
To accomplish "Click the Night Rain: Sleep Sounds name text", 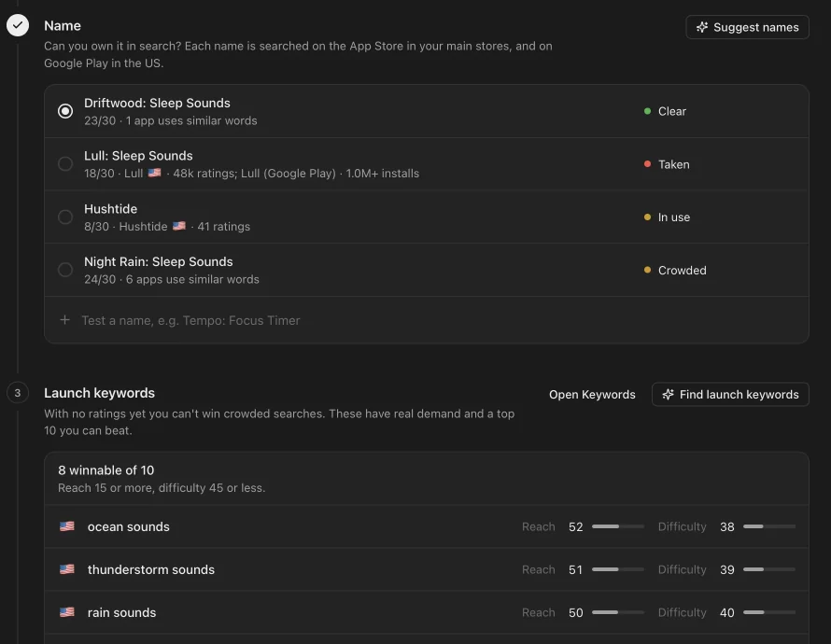I will pos(159,261).
